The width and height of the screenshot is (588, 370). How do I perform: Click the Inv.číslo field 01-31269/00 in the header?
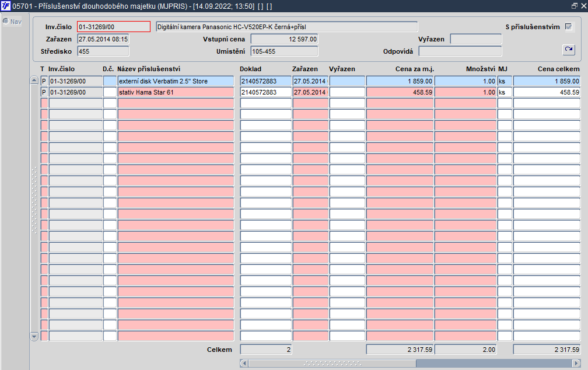click(x=114, y=27)
